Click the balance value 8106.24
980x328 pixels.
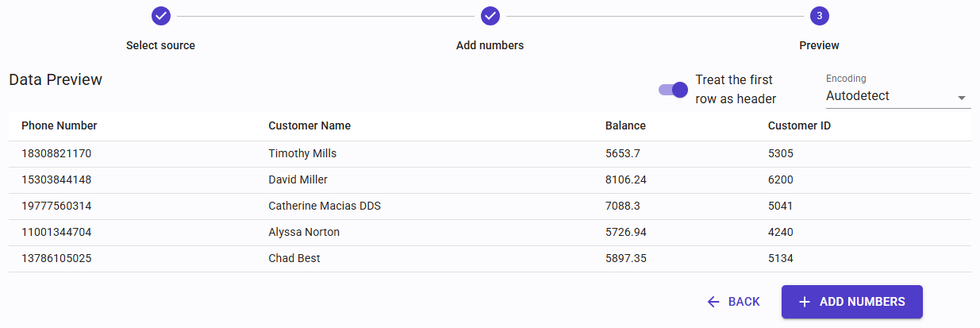(626, 180)
